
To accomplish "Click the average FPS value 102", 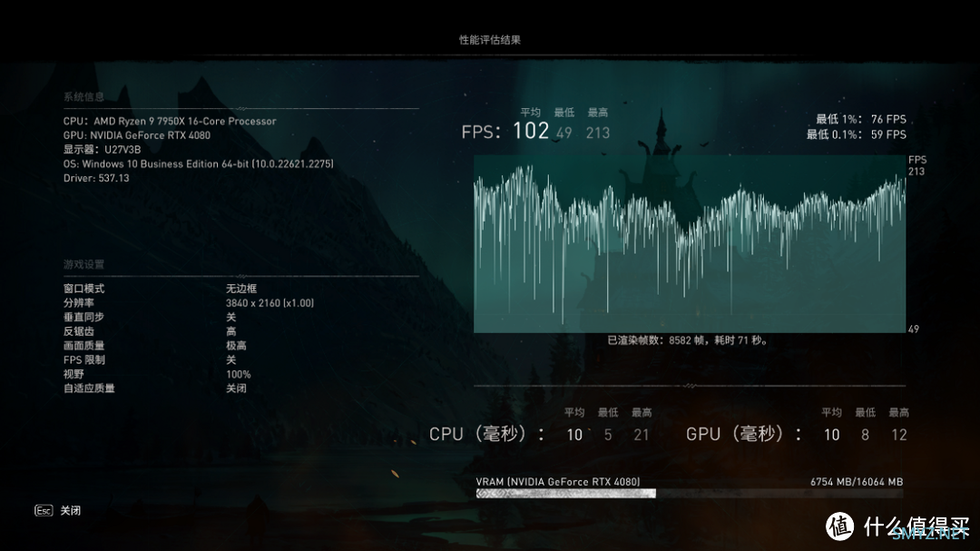I will tap(531, 131).
